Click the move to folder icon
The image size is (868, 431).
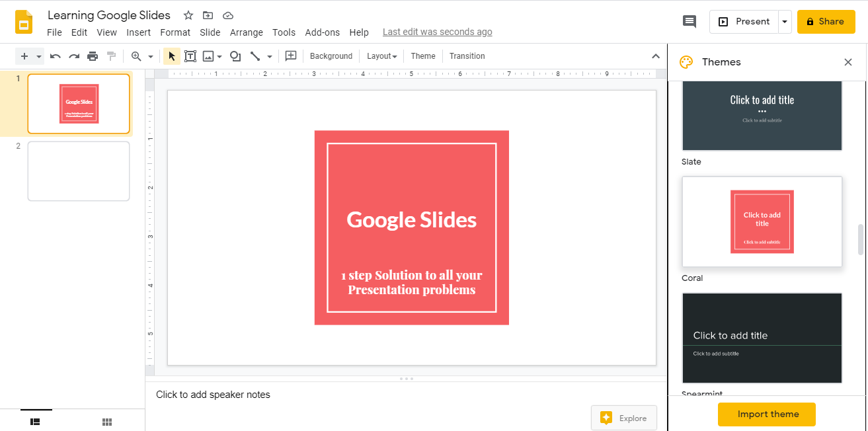tap(208, 15)
